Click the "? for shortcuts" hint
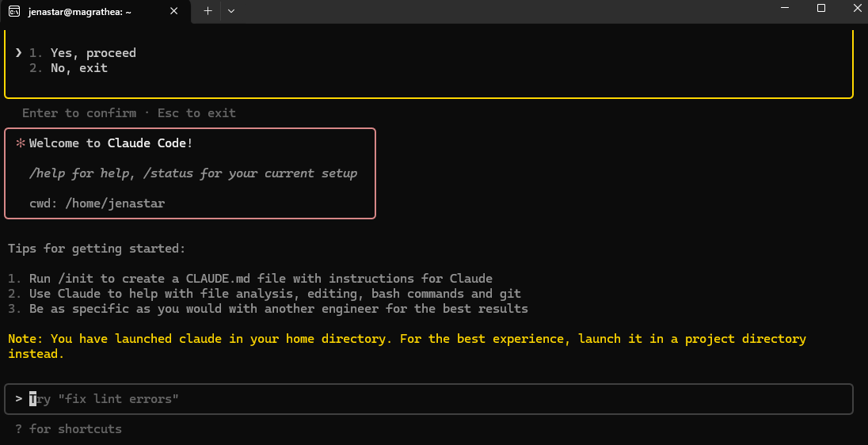Screen dimensions: 868x445 coord(68,429)
